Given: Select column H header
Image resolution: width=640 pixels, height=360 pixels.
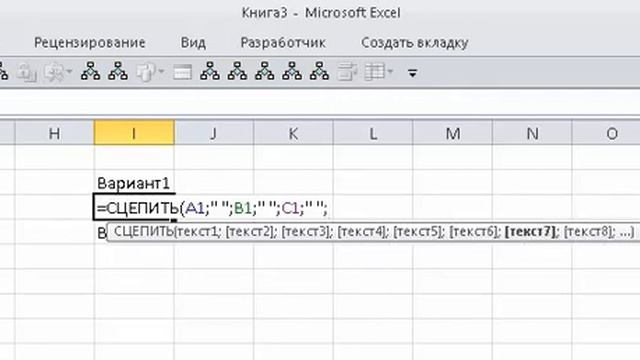Looking at the screenshot, I should pos(54,132).
